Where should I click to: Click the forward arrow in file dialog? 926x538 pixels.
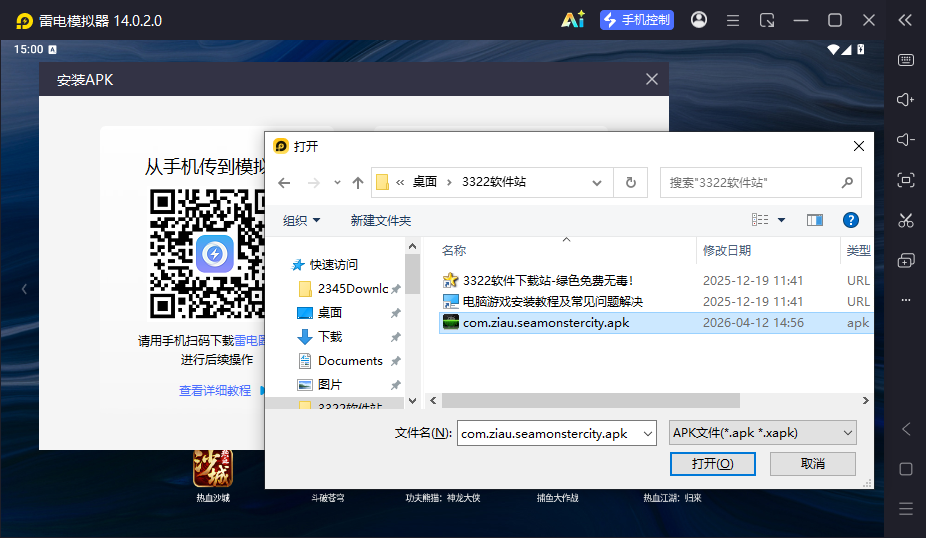pos(314,183)
